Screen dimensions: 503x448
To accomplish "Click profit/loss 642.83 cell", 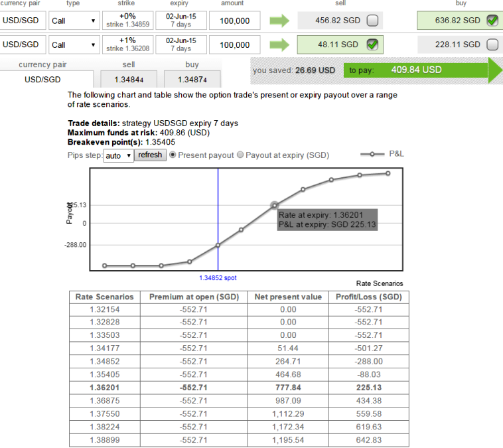I will pos(369,440).
